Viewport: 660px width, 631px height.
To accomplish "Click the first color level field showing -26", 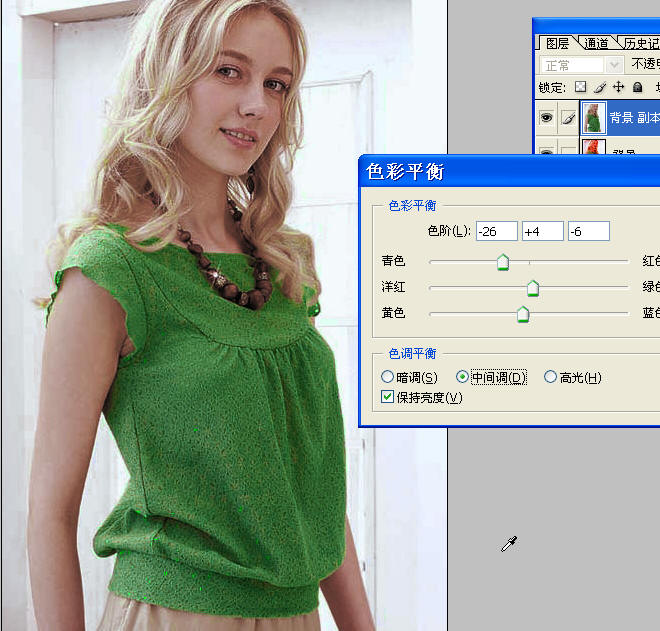I will pyautogui.click(x=497, y=231).
